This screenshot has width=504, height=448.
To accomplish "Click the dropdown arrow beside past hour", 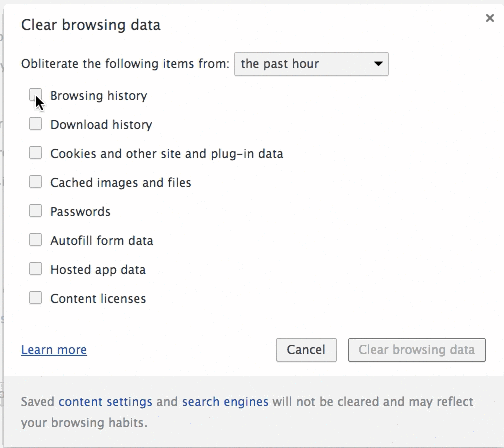I will pos(378,64).
